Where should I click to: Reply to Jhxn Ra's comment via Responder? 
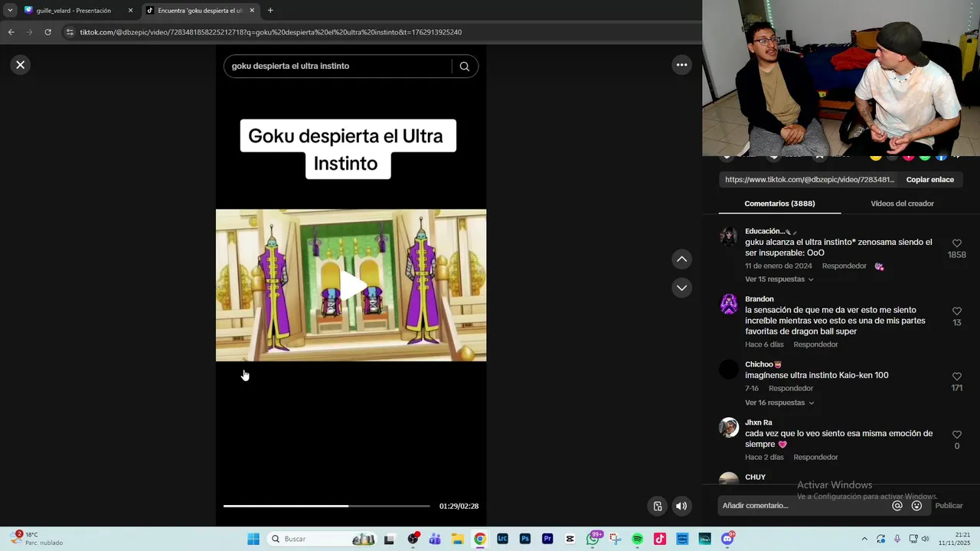click(x=815, y=458)
